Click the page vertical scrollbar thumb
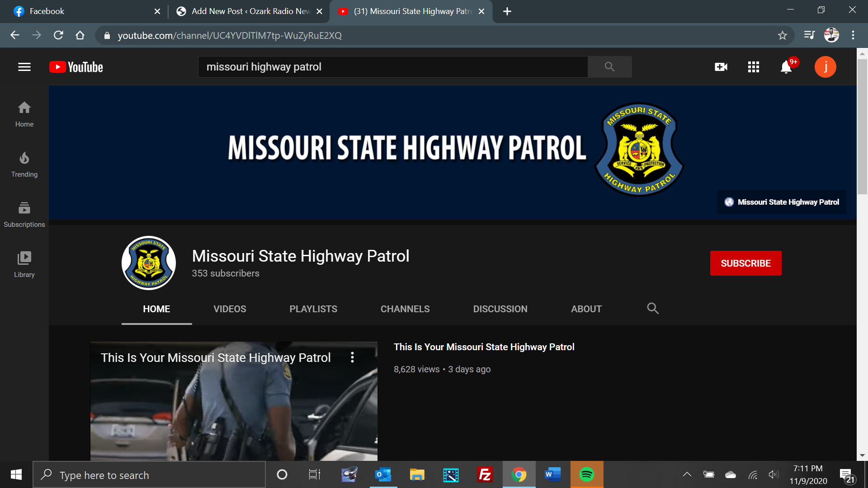The height and width of the screenshot is (488, 868). pos(862,127)
